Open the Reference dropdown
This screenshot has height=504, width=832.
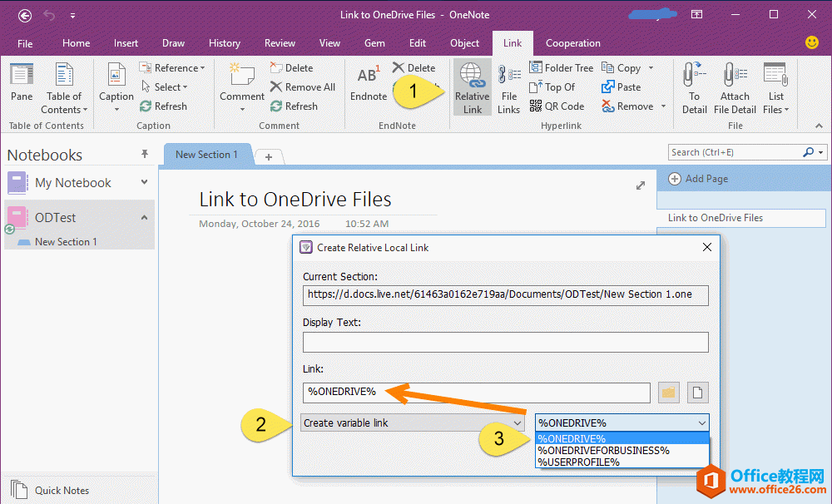coord(172,68)
